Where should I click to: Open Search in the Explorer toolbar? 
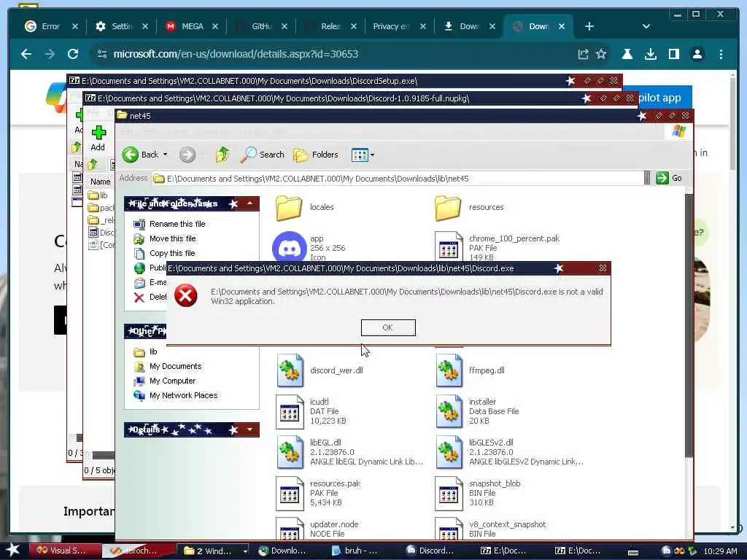point(262,155)
